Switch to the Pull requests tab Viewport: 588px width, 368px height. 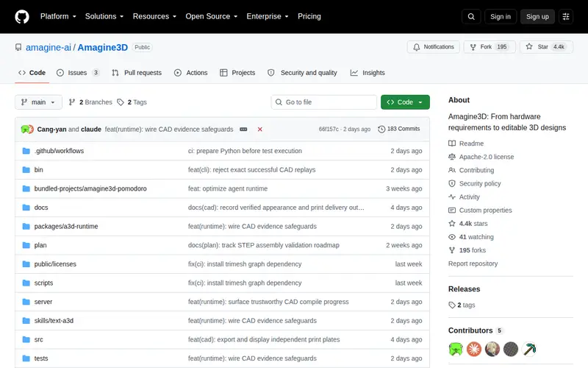tap(137, 73)
